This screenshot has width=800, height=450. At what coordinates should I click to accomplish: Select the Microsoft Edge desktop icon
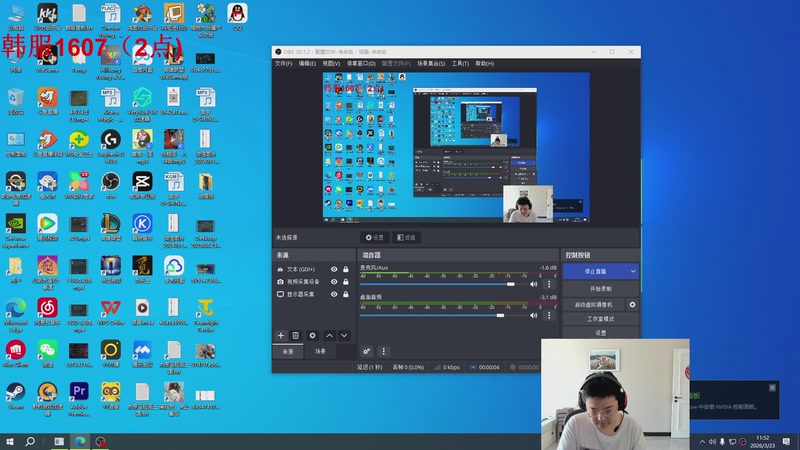click(x=16, y=314)
